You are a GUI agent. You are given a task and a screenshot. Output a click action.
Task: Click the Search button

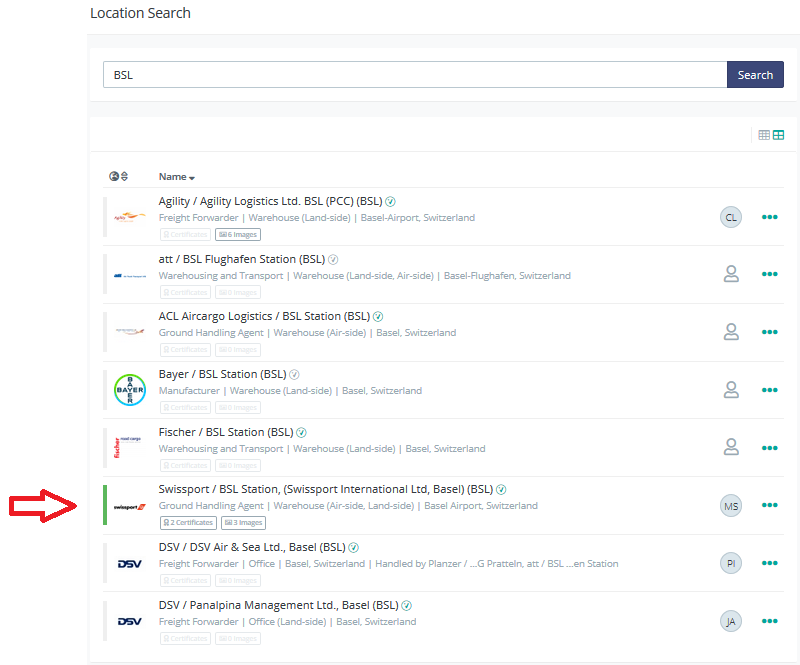coord(755,75)
